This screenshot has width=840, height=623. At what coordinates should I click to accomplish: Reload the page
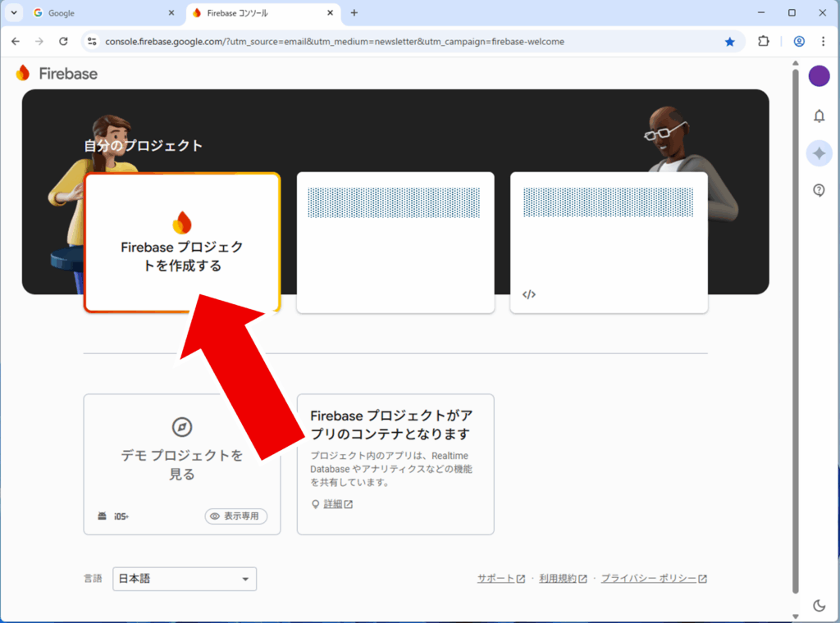click(63, 41)
